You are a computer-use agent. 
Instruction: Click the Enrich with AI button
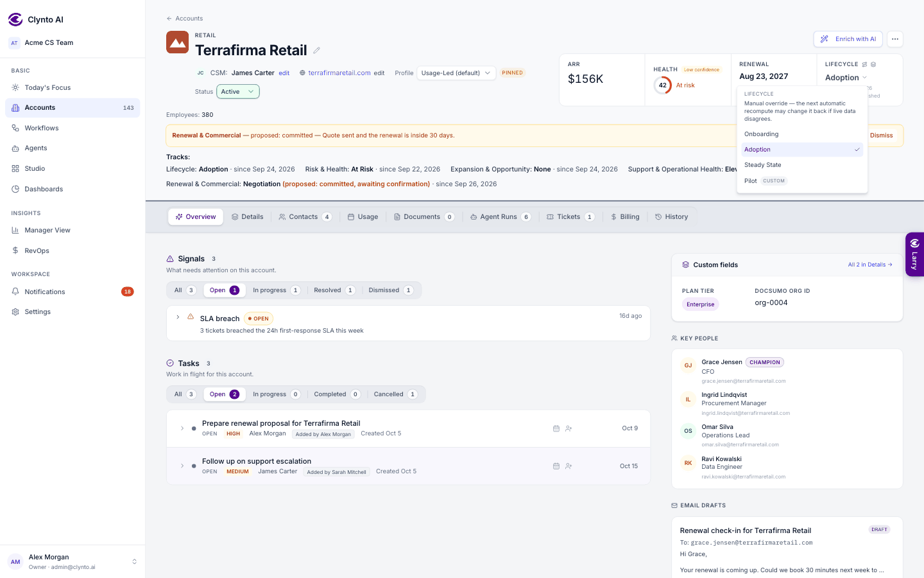(x=848, y=39)
